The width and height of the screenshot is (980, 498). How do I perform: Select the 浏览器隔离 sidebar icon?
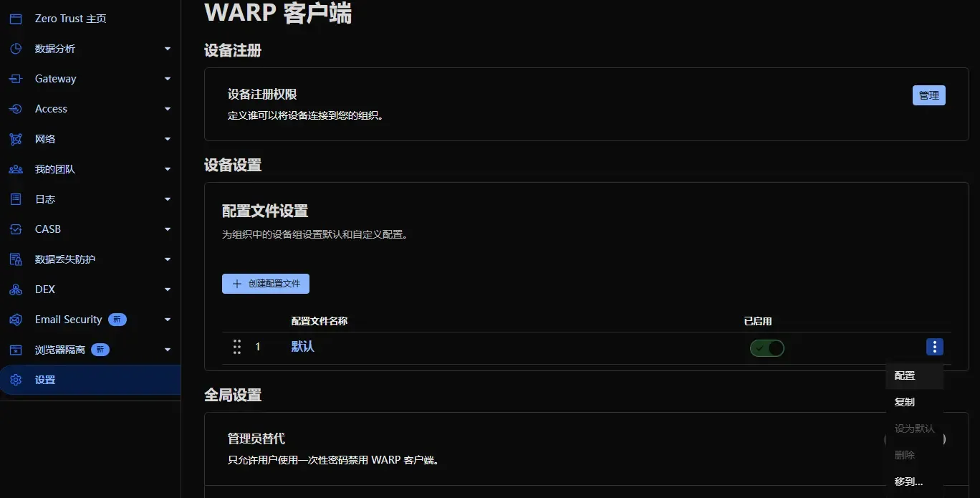[15, 349]
